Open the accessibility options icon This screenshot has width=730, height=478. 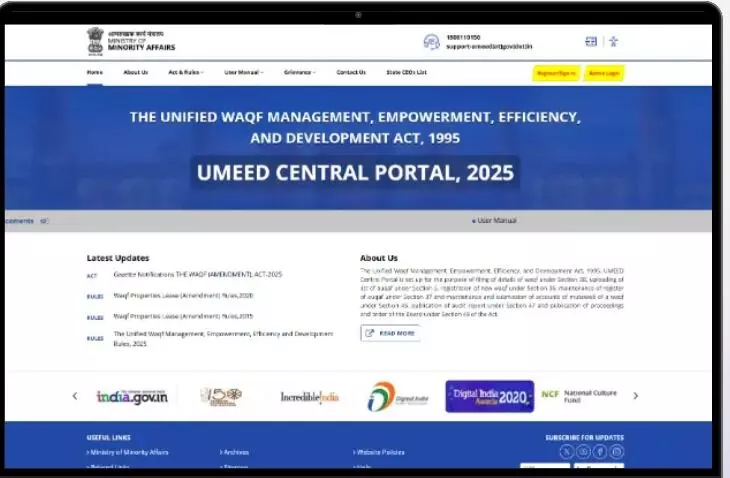coord(613,41)
